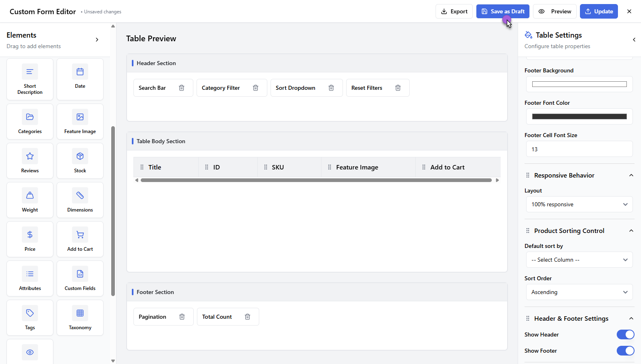Click the Update button
The height and width of the screenshot is (364, 641).
point(599,11)
